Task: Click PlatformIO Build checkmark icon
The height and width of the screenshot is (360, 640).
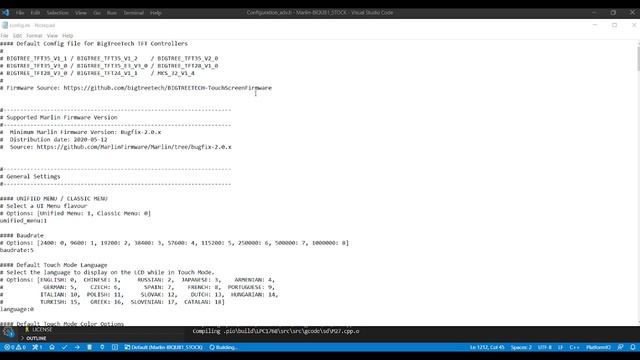Action: 64,347
